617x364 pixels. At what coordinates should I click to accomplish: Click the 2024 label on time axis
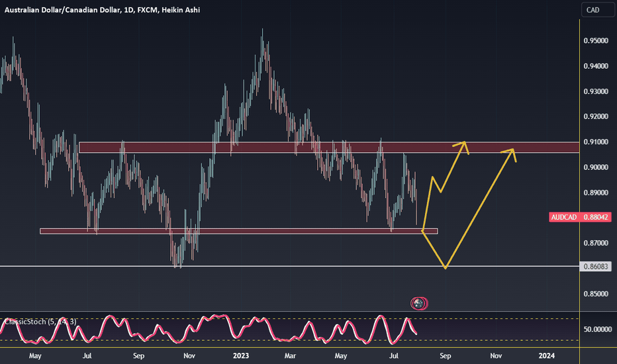547,356
